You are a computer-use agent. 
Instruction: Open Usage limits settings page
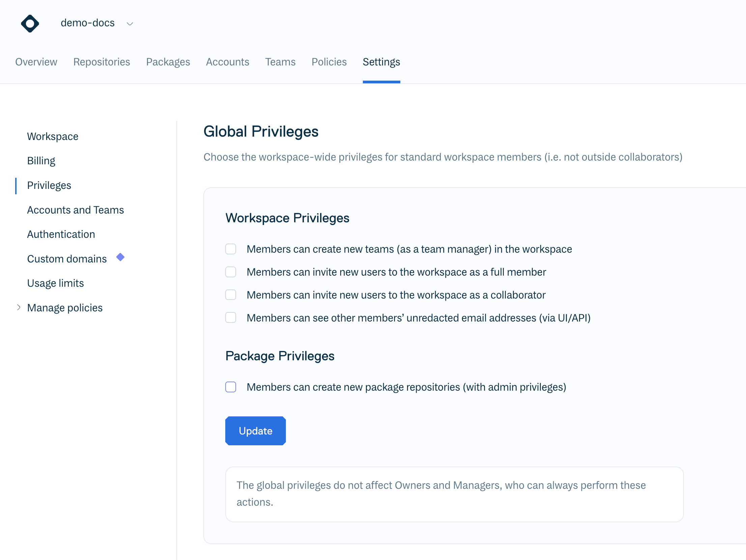pos(56,283)
